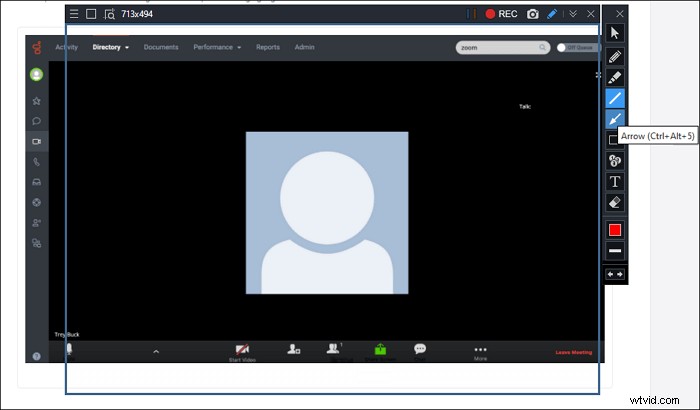The image size is (700, 410).
Task: Choose the highlighter marker tool
Action: point(615,77)
